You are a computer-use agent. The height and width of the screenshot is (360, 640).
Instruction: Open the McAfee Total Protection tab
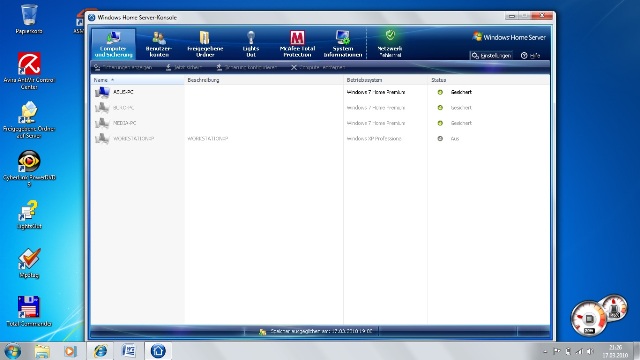point(297,44)
